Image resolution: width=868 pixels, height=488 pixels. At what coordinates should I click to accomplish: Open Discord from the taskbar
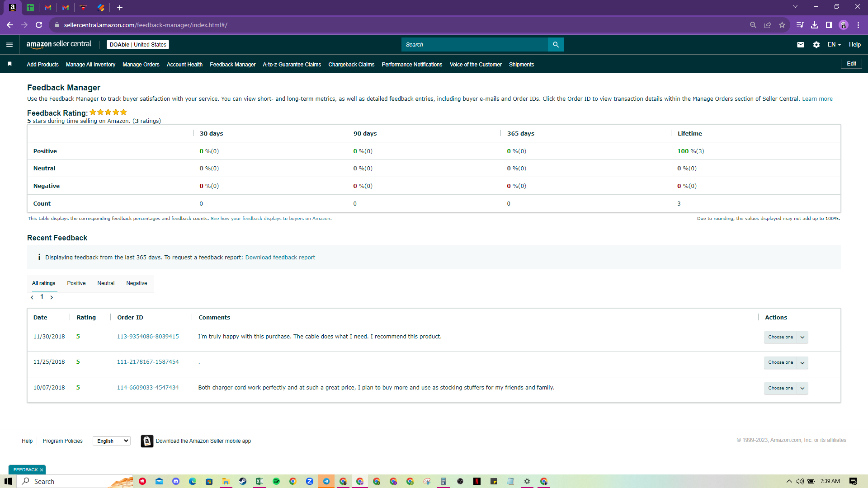point(176,481)
